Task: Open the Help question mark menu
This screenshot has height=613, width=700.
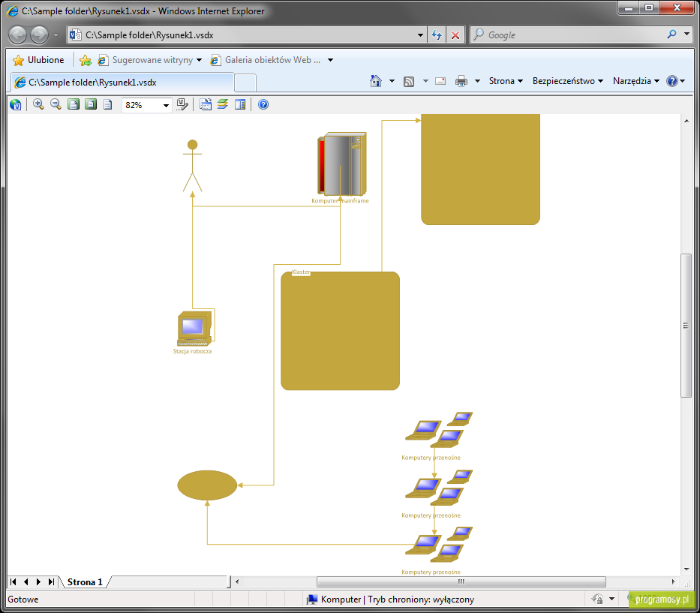Action: tap(675, 81)
